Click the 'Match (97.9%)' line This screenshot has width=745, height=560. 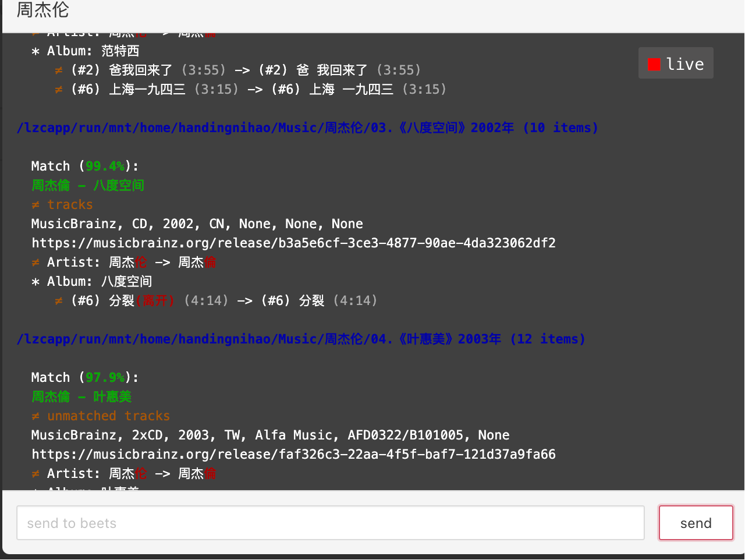point(85,377)
